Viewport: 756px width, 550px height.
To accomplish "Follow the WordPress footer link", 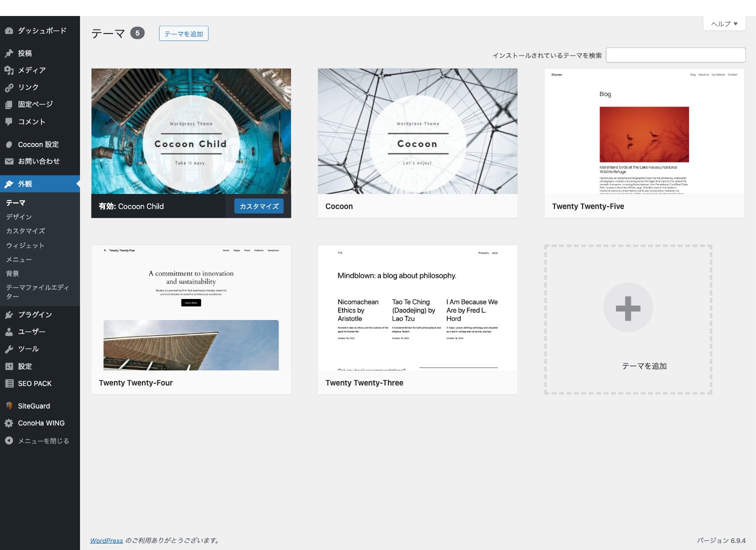I will tap(106, 540).
